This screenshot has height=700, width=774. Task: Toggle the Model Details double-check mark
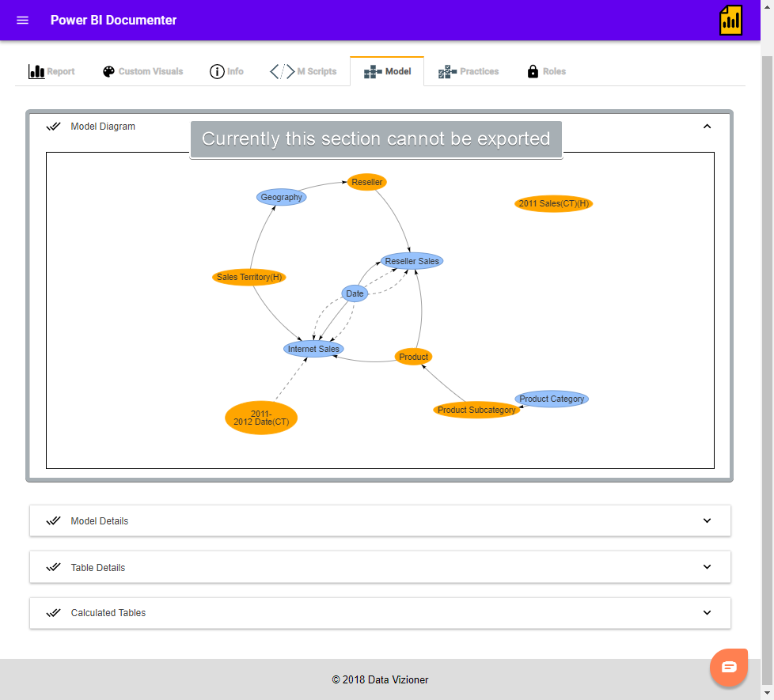coord(53,521)
